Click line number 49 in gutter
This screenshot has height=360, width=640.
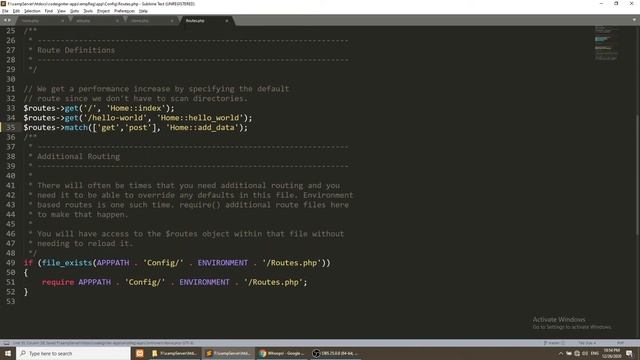point(11,263)
